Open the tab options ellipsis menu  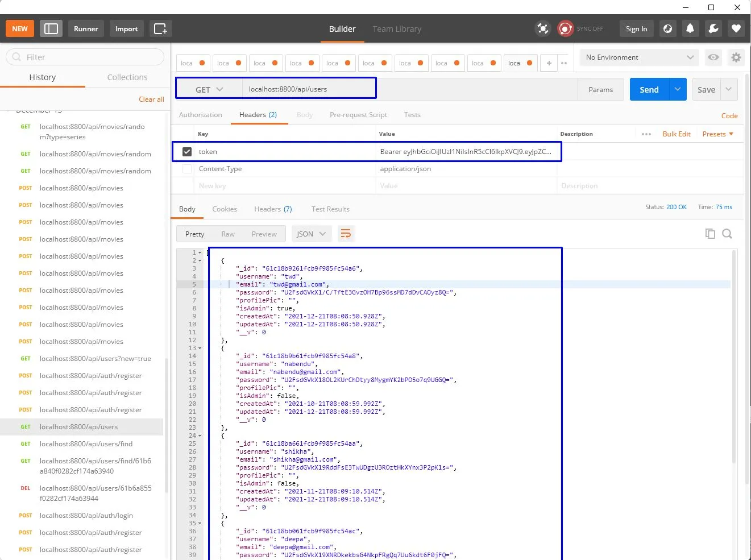point(564,63)
